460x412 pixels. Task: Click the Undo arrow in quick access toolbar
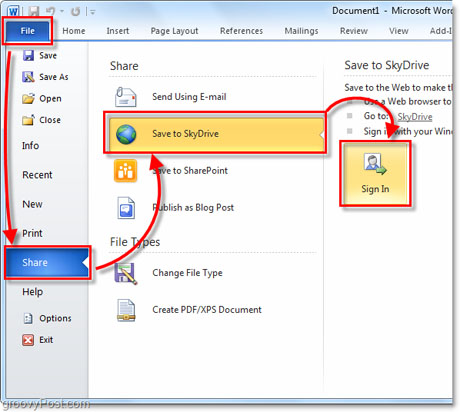[x=51, y=12]
